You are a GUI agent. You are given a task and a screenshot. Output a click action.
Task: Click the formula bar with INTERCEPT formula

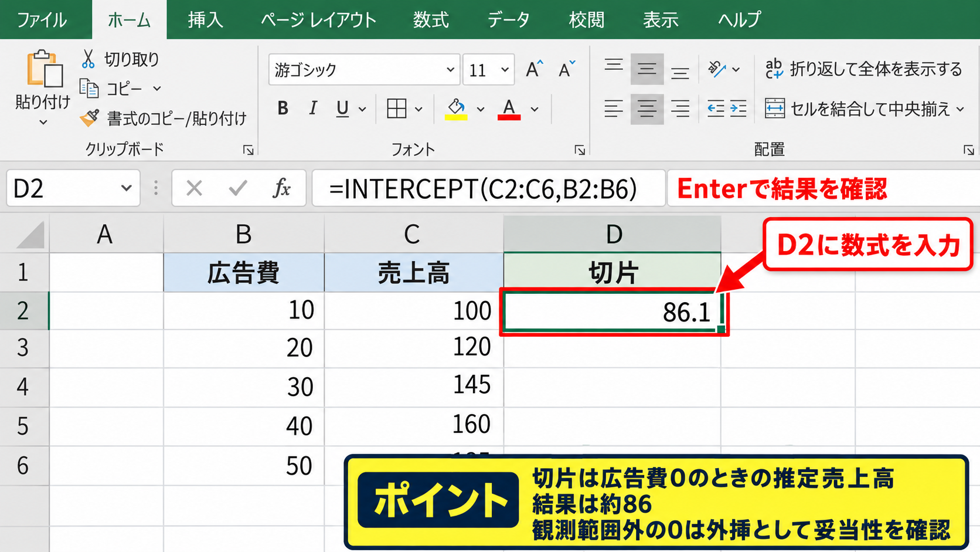[x=488, y=188]
